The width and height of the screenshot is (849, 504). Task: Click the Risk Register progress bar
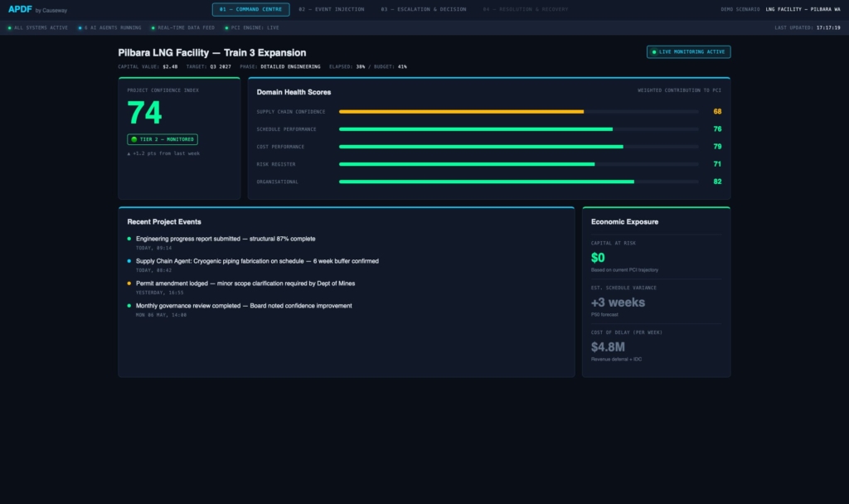(519, 164)
